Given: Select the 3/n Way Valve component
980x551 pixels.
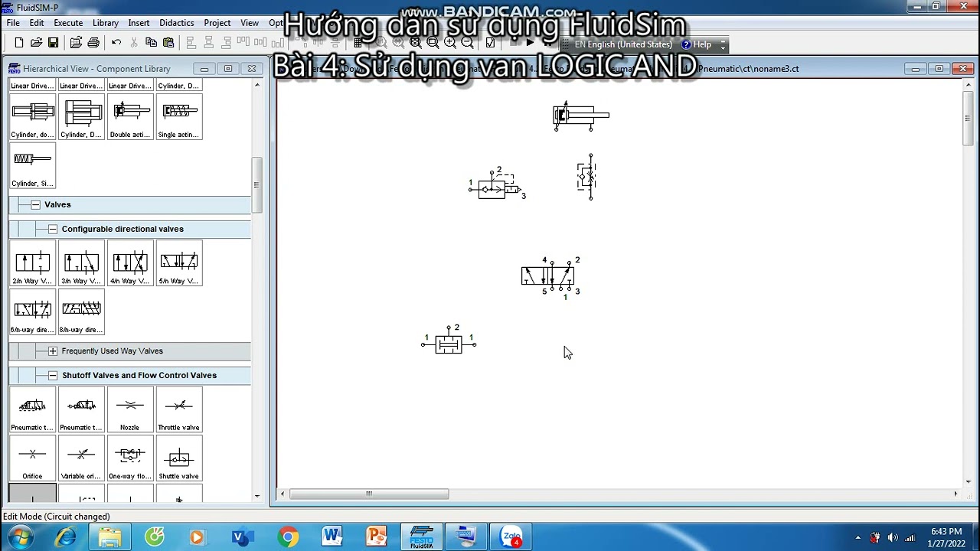Looking at the screenshot, I should (x=81, y=263).
